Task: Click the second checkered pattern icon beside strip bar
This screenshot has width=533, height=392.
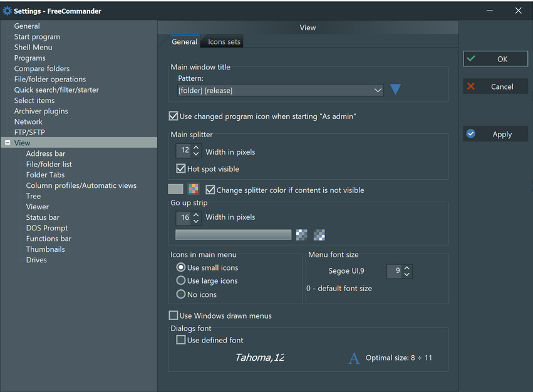Action: (x=319, y=235)
